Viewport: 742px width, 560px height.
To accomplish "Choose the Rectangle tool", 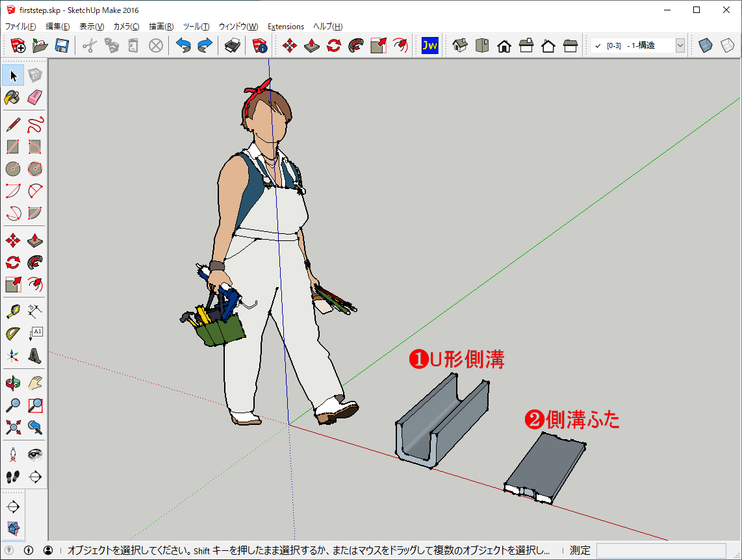I will [x=13, y=147].
